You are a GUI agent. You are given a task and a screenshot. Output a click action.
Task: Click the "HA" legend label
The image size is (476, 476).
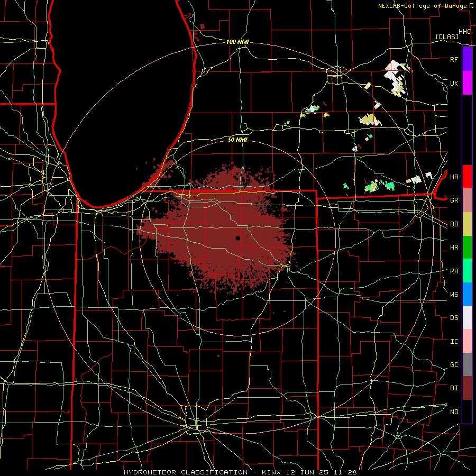(x=454, y=177)
